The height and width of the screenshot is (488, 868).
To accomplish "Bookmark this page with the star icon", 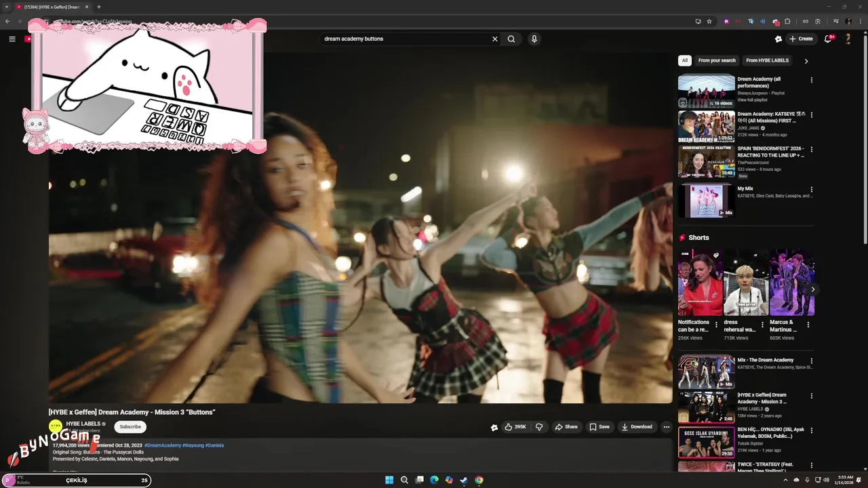I will [x=709, y=21].
